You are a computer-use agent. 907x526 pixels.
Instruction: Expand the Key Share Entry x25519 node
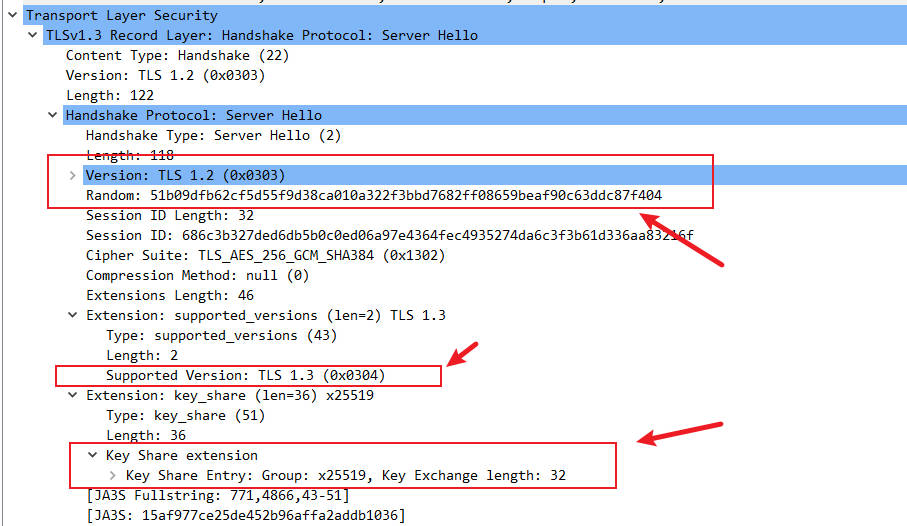click(112, 476)
